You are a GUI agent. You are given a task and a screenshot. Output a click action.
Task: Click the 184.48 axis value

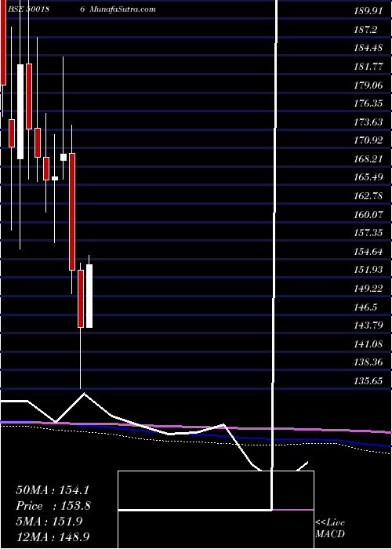point(368,48)
